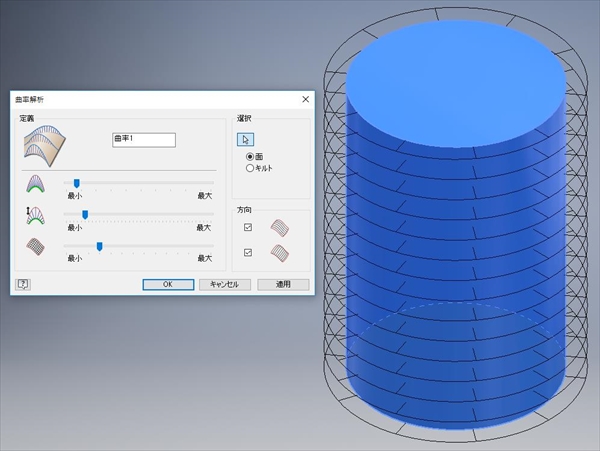
Task: Click the curvature analysis preview icon
Action: pos(43,146)
